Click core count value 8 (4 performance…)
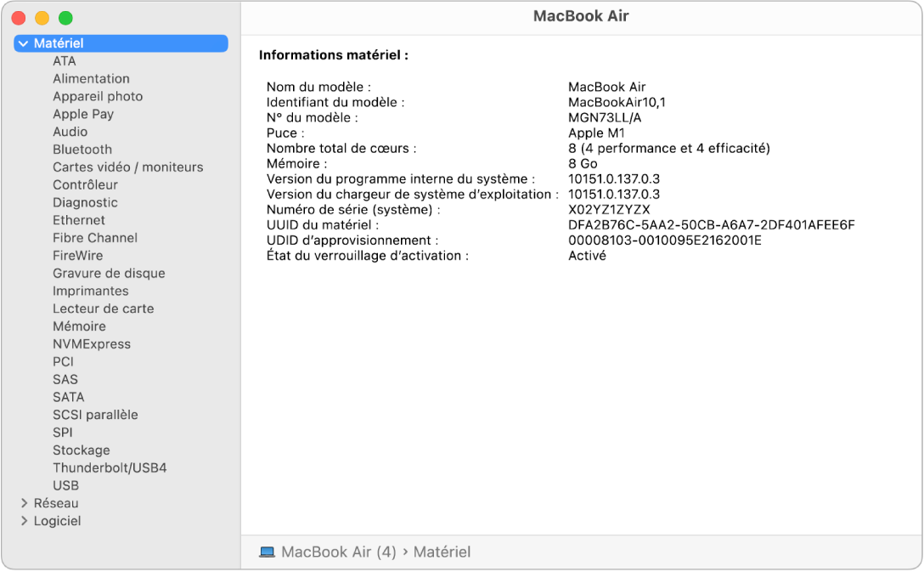This screenshot has width=924, height=572. click(669, 149)
